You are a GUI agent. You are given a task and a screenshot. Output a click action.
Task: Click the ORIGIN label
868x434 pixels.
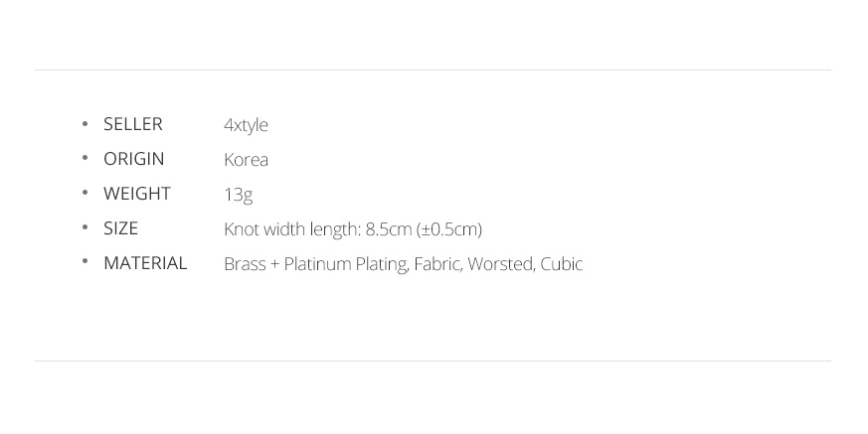tap(133, 159)
